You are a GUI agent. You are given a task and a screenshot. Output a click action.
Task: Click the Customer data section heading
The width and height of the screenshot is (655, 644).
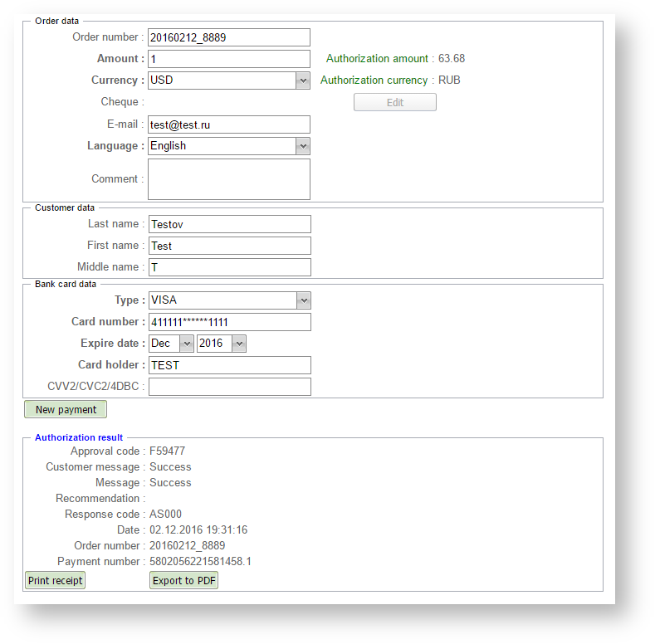(x=65, y=207)
